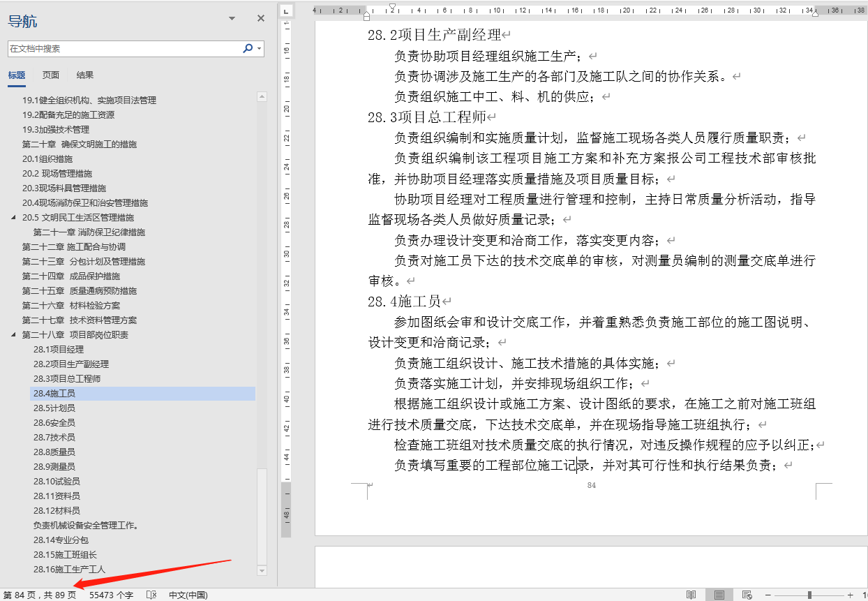
Task: Zoom in using the plus icon
Action: pos(851,594)
